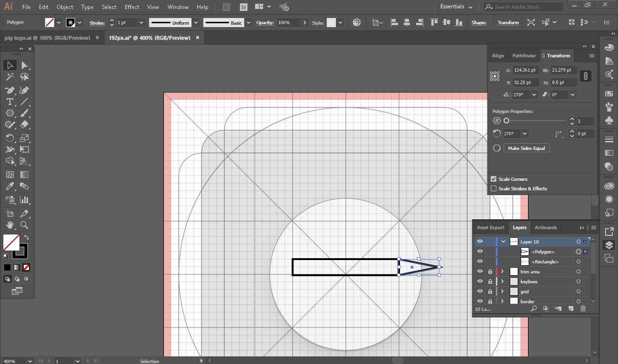The height and width of the screenshot is (364, 618).
Task: Pick the Eyedropper tool
Action: click(x=10, y=187)
